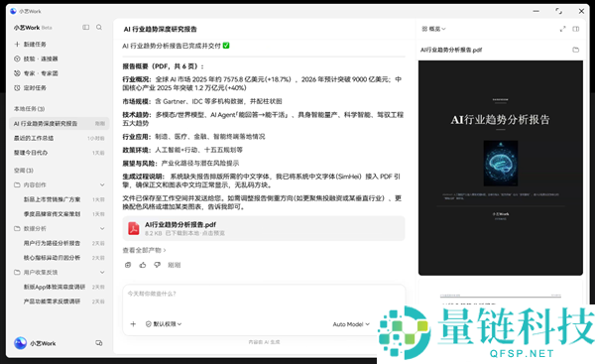Open search with the magnifier icon

point(99,28)
